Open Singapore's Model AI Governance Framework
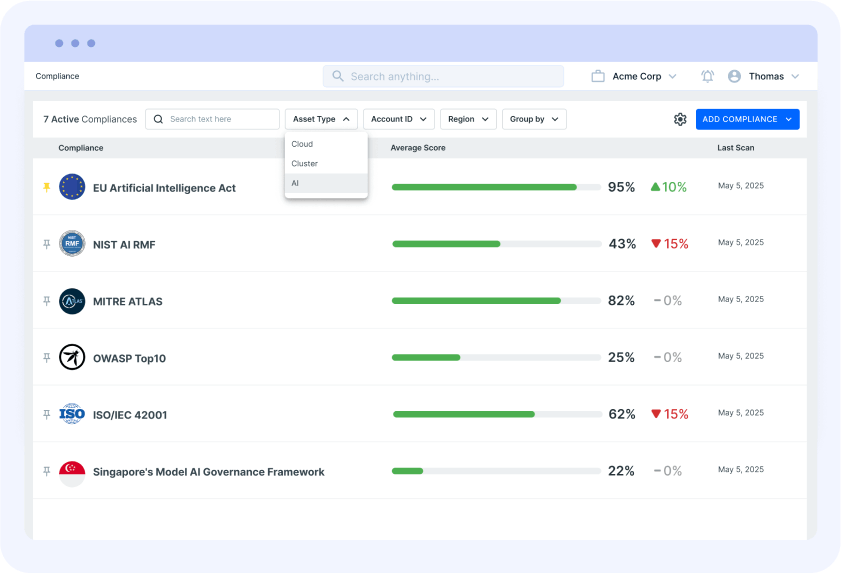 (208, 472)
